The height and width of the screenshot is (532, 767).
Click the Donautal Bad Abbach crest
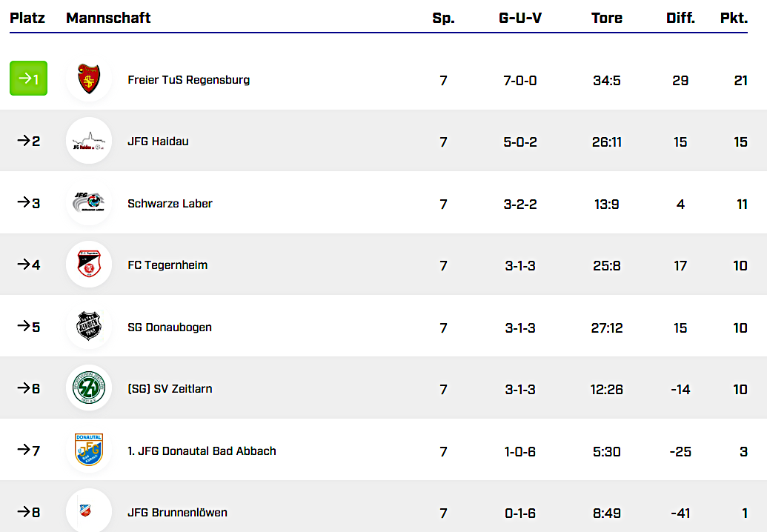point(89,450)
